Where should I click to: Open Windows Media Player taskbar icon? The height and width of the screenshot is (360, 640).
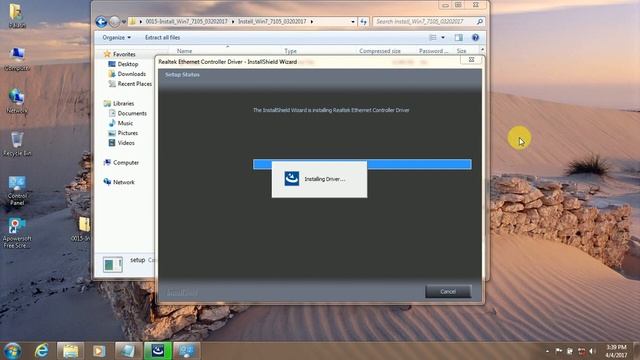99,351
